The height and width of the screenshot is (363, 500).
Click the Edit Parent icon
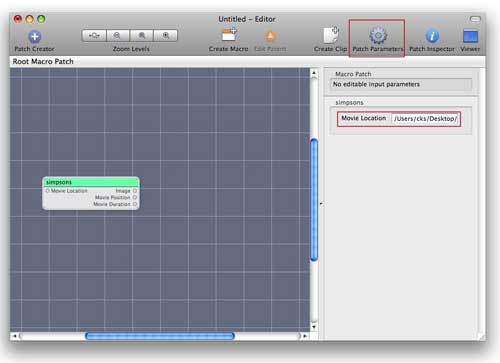click(x=270, y=36)
